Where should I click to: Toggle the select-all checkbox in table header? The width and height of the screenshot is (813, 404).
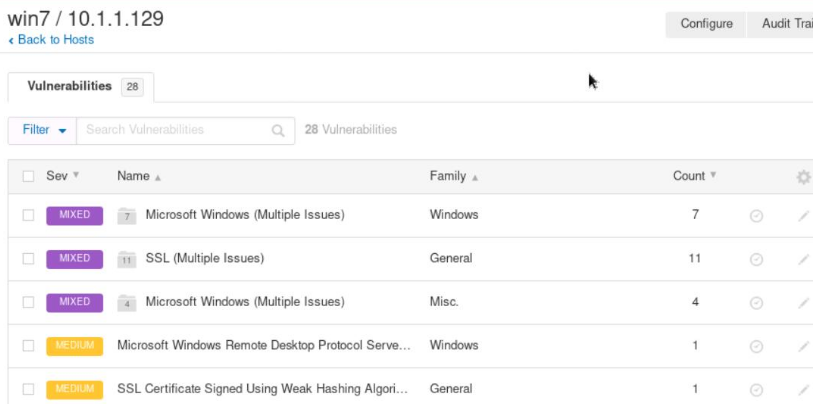pyautogui.click(x=28, y=176)
